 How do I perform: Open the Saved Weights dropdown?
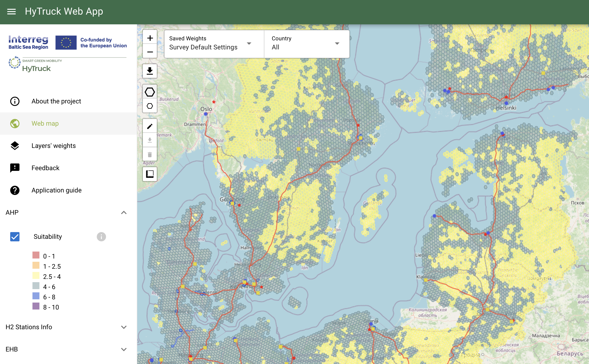pyautogui.click(x=214, y=44)
